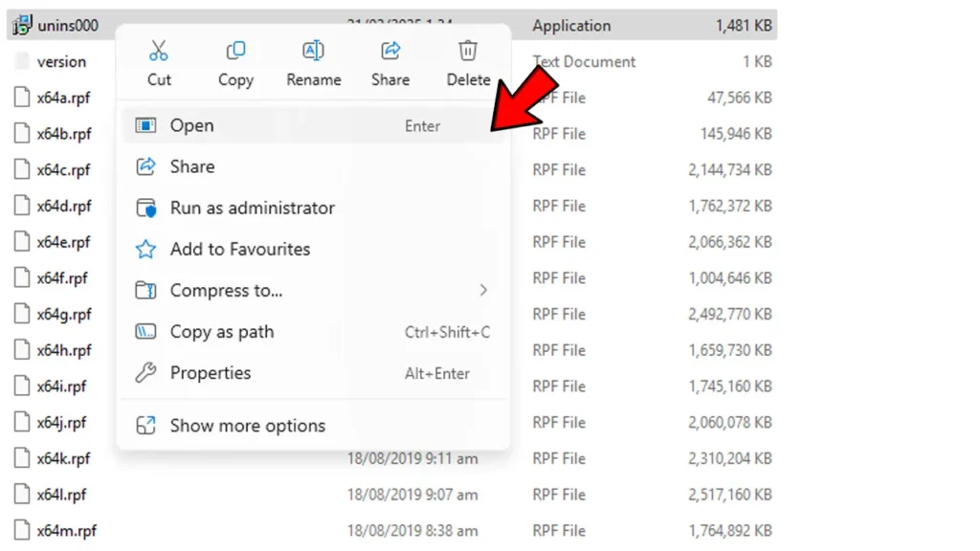Click the Compress to chevron arrow
980x551 pixels.
coord(483,291)
